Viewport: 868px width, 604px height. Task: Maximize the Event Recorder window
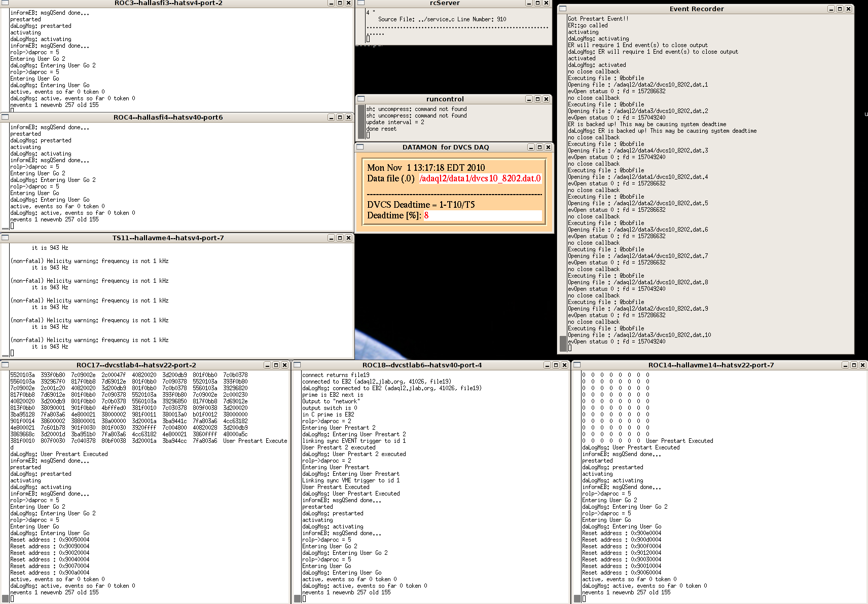click(840, 9)
